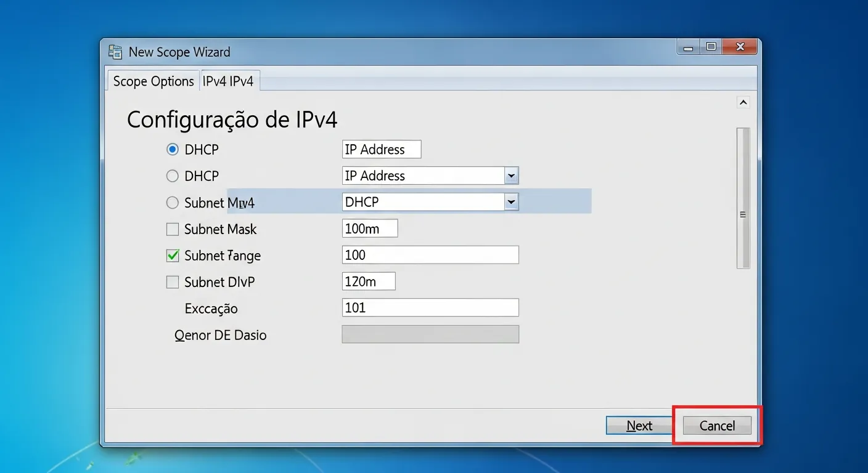This screenshot has height=473, width=868.
Task: Click the Next button
Action: click(639, 426)
